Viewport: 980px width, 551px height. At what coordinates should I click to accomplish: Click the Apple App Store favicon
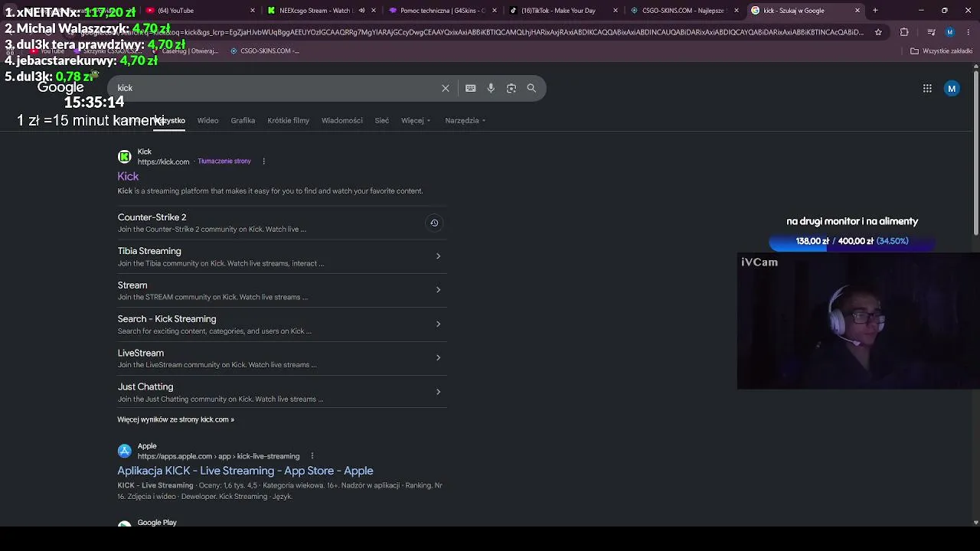point(125,451)
